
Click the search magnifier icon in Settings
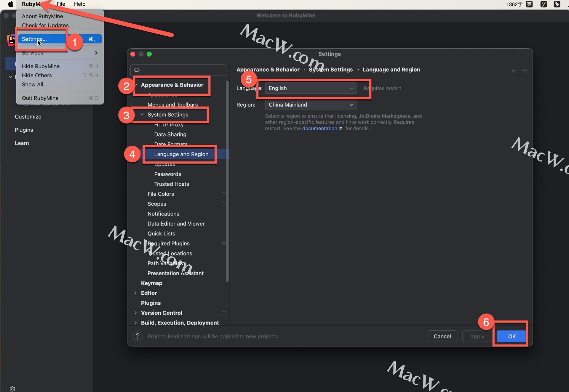[x=137, y=70]
